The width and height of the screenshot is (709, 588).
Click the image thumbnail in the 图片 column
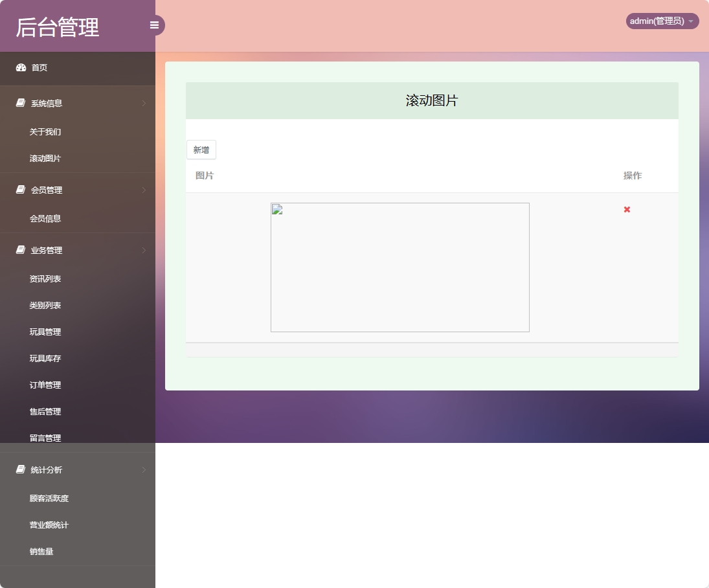[400, 267]
